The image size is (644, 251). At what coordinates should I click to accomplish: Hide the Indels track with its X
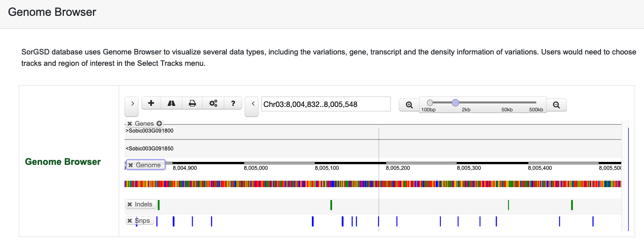(130, 204)
